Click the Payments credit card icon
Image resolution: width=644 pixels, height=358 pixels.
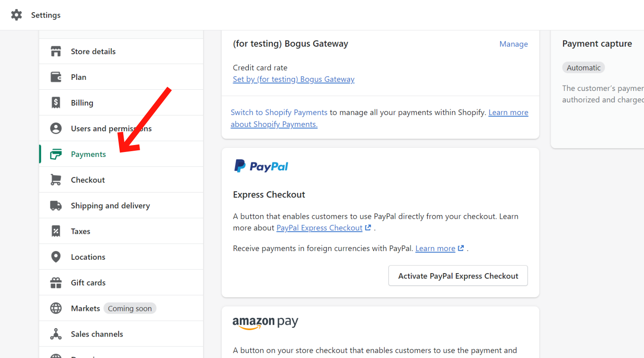click(x=56, y=154)
